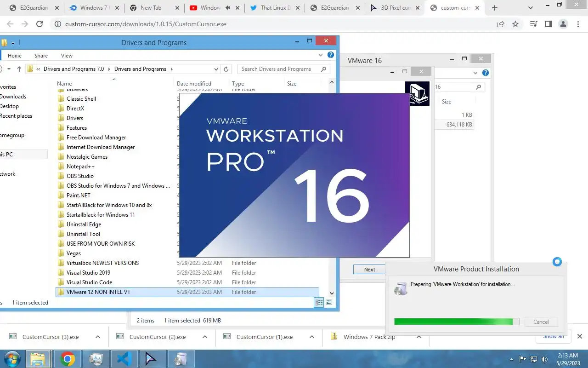The width and height of the screenshot is (588, 368).
Task: Open File Explorer from the taskbar
Action: coord(38,359)
